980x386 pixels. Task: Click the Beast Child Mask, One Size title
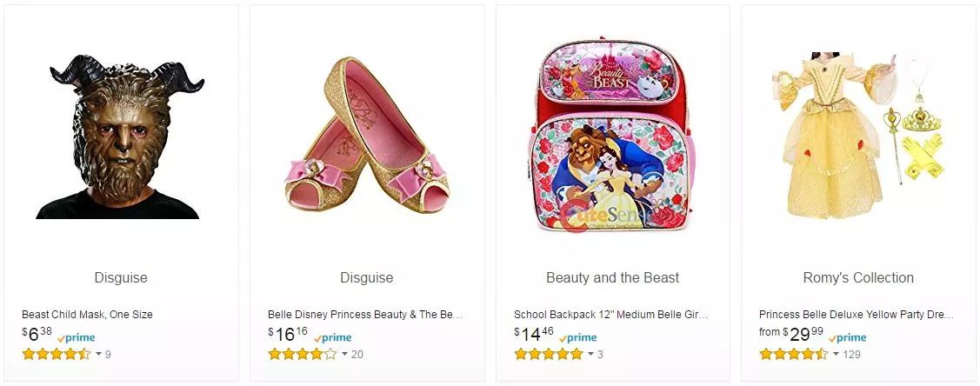[x=87, y=315]
